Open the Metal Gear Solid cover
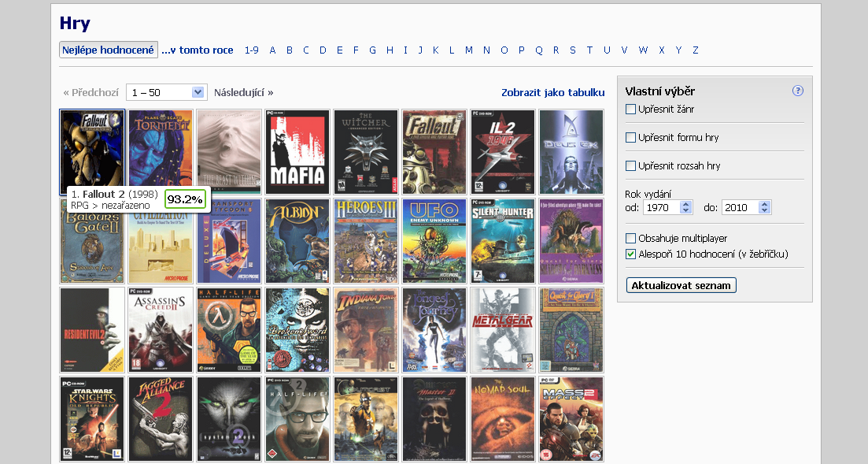Viewport: 868px width, 464px height. [503, 330]
